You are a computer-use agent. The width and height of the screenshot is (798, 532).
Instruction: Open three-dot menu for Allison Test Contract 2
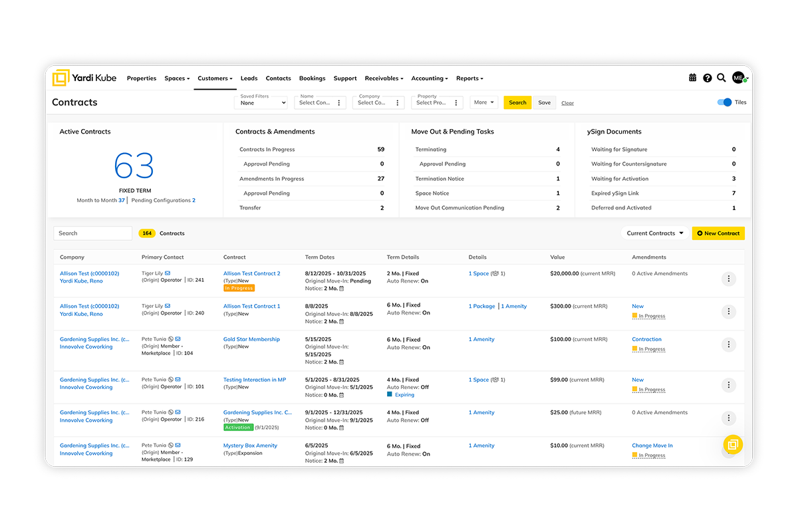pyautogui.click(x=729, y=279)
